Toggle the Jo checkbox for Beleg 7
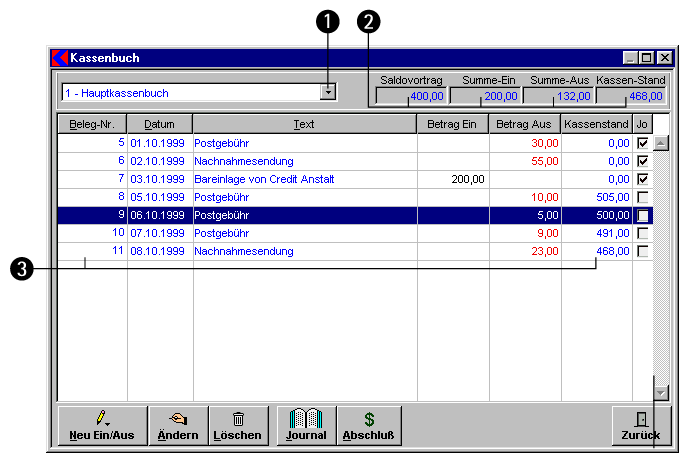Image resolution: width=690 pixels, height=463 pixels. 643,179
